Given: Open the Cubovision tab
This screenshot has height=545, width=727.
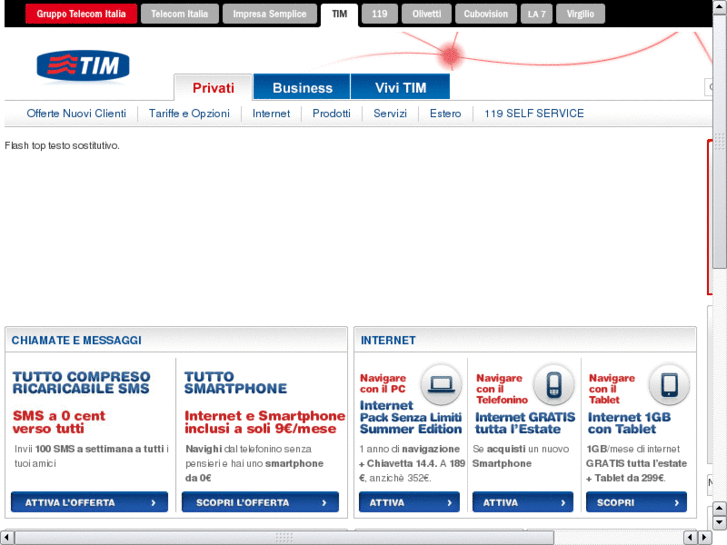Looking at the screenshot, I should [486, 14].
